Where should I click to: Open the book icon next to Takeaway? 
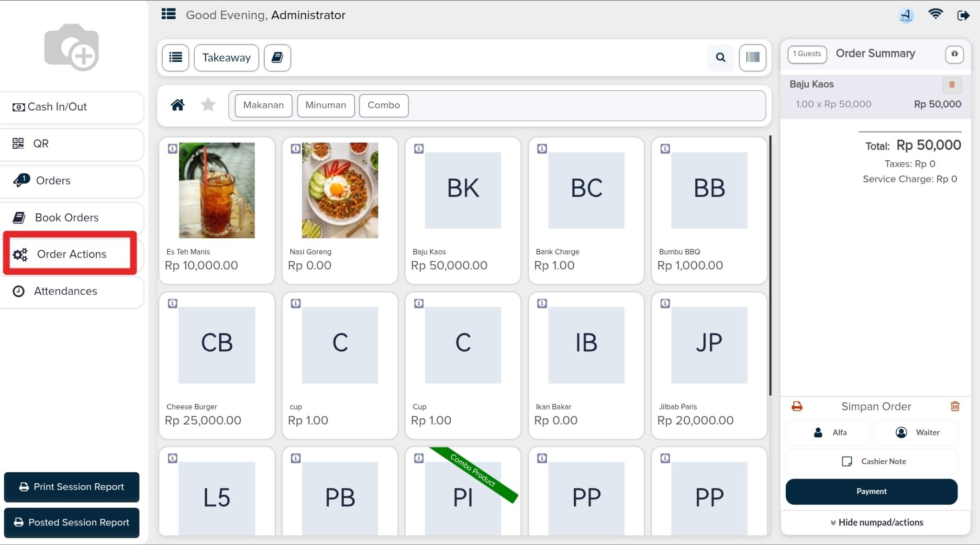coord(277,58)
